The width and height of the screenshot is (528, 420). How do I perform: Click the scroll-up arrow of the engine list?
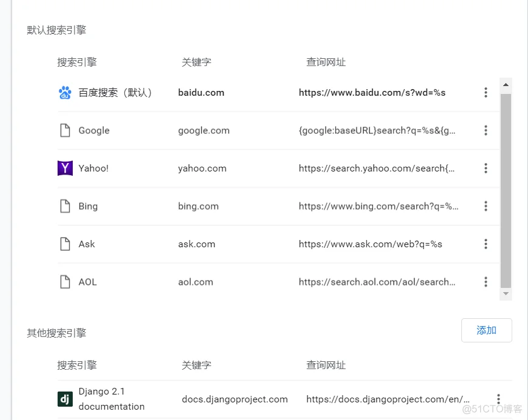pyautogui.click(x=506, y=84)
